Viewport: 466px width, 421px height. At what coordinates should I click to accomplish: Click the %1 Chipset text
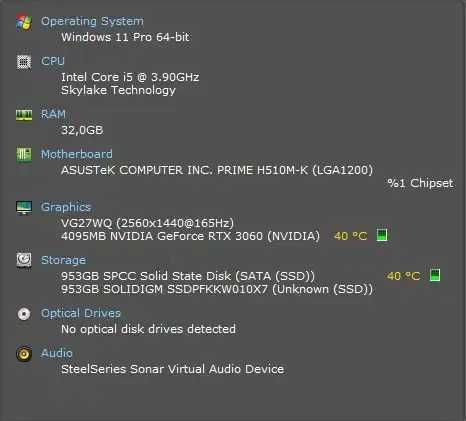tap(420, 183)
